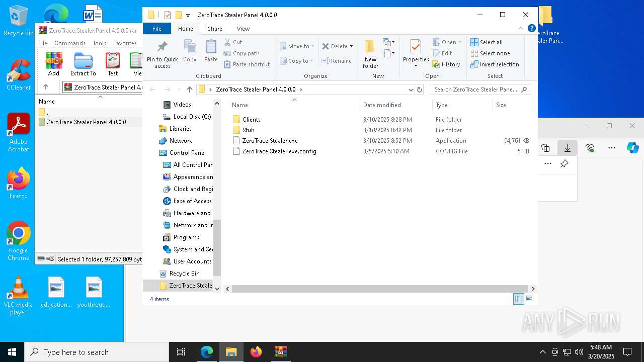Open Properties from the ribbon
Screen dimensions: 644x362
416,53
